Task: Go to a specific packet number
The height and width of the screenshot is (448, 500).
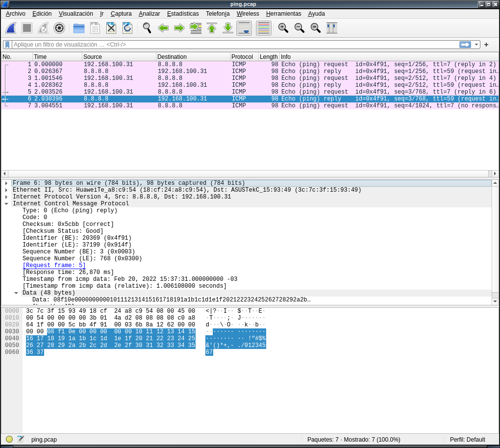Action: (196, 28)
